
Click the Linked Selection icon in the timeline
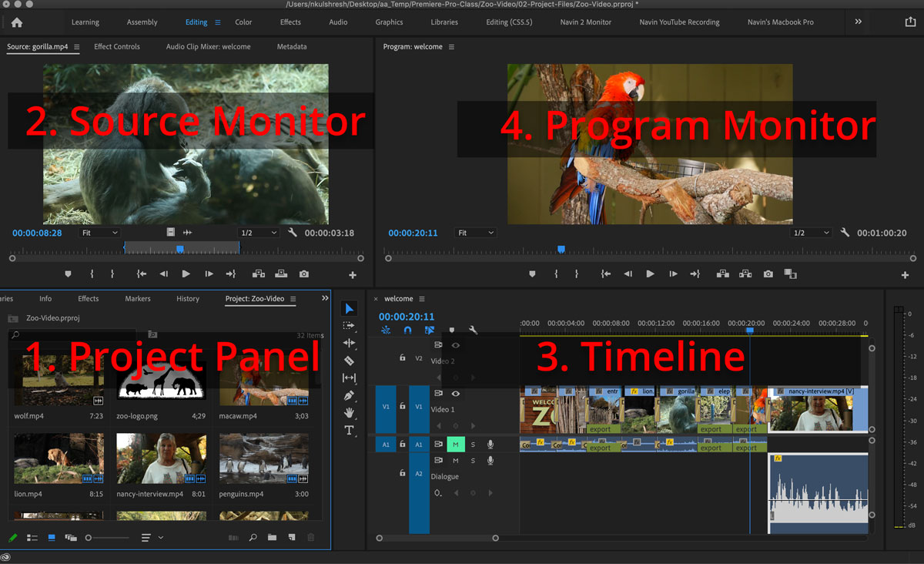pyautogui.click(x=430, y=330)
